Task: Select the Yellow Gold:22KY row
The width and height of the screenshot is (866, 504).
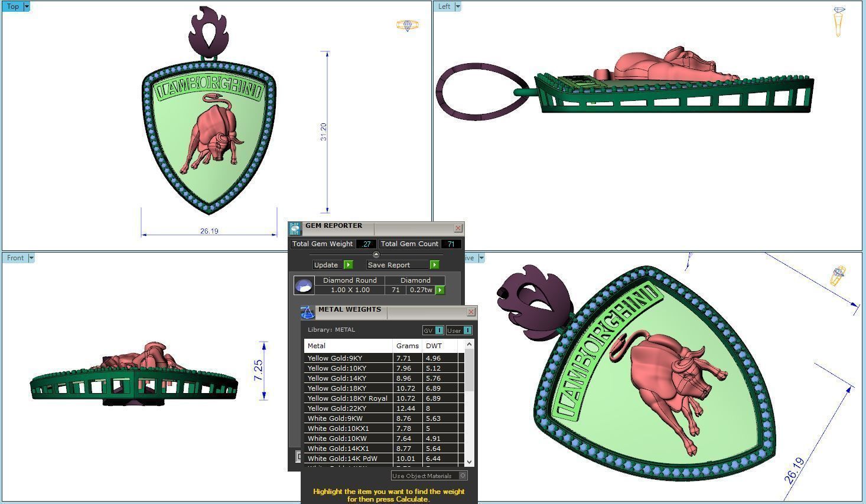Action: (385, 408)
